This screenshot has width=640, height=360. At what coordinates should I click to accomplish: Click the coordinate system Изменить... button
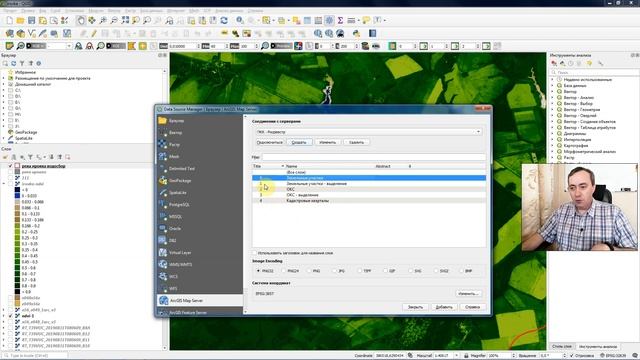point(468,294)
